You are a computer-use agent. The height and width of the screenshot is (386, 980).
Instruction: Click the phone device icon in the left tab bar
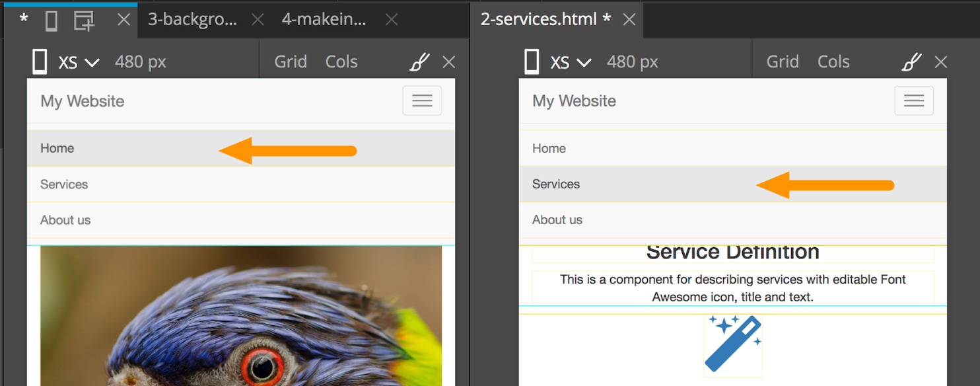[52, 21]
